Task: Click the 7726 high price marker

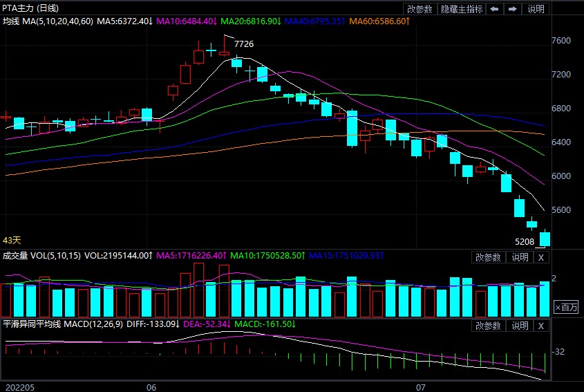Action: (x=243, y=44)
